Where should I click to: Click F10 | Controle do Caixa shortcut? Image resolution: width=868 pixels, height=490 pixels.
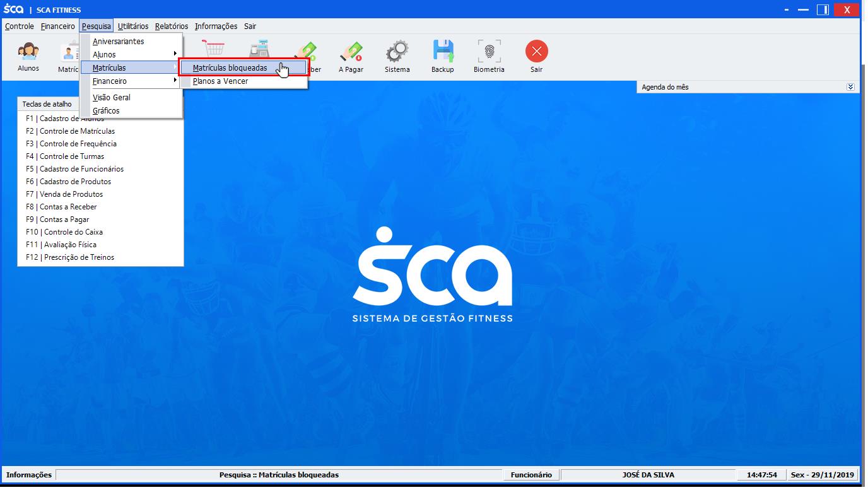pos(64,232)
